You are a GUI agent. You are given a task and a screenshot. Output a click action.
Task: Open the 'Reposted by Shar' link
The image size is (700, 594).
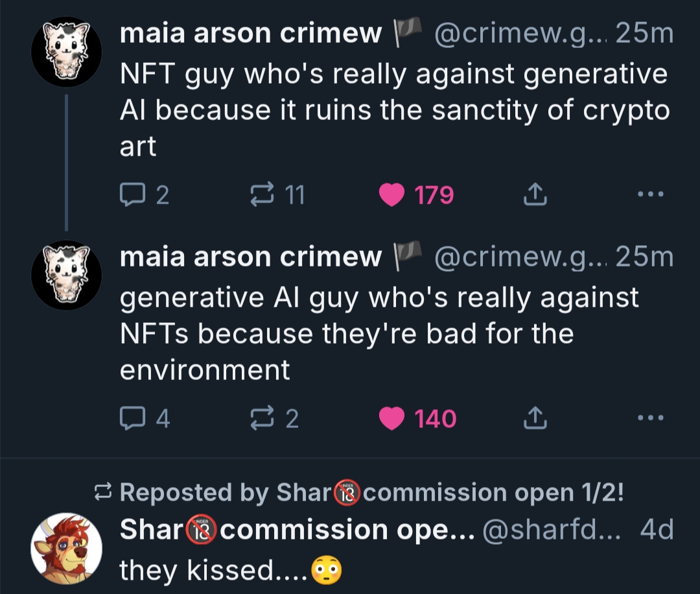(371, 493)
